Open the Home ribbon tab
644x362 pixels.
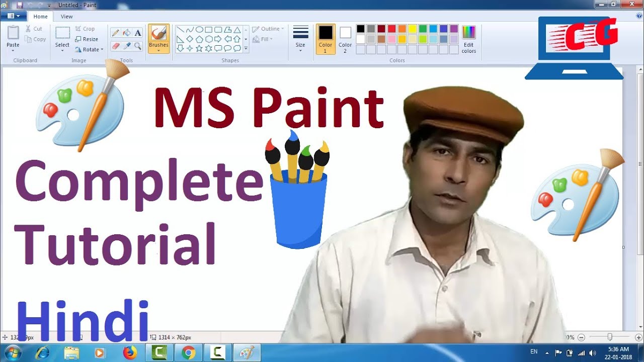pyautogui.click(x=40, y=17)
